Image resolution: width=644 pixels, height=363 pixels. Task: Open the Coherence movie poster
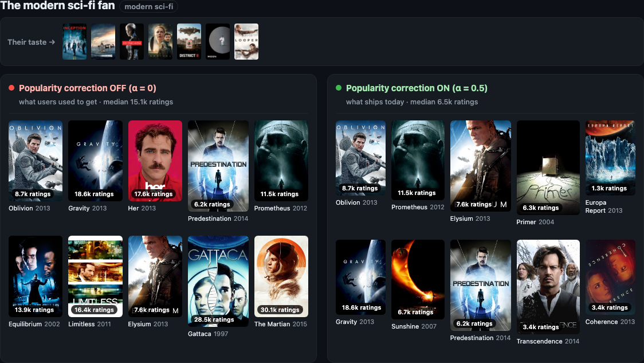tap(610, 277)
